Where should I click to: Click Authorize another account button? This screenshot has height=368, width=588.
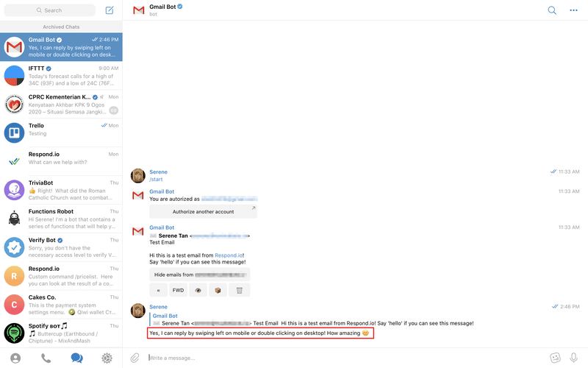[204, 212]
